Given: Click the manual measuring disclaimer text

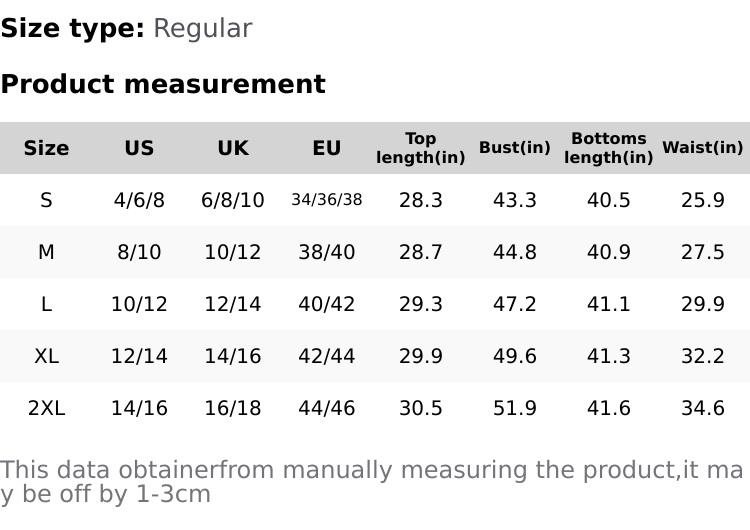Looking at the screenshot, I should coord(370,481).
